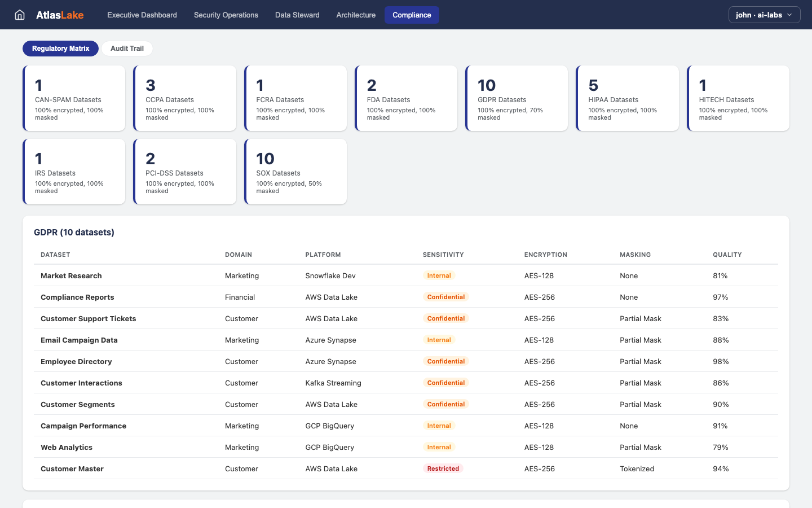The width and height of the screenshot is (812, 508).
Task: Go to the Data Steward section
Action: click(297, 15)
